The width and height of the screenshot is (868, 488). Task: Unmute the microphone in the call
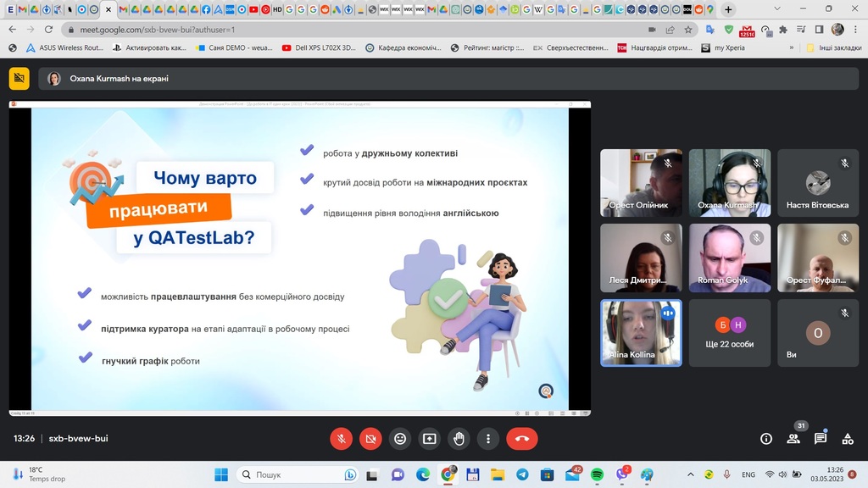tap(341, 439)
